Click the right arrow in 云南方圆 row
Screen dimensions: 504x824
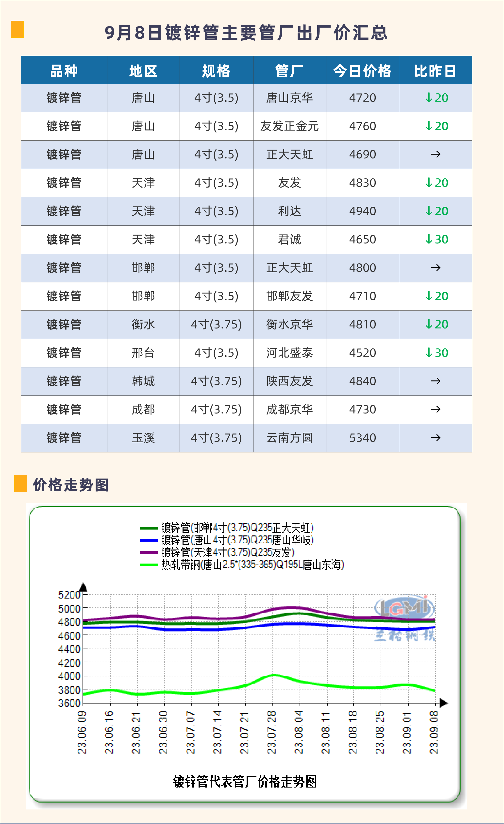(x=435, y=438)
